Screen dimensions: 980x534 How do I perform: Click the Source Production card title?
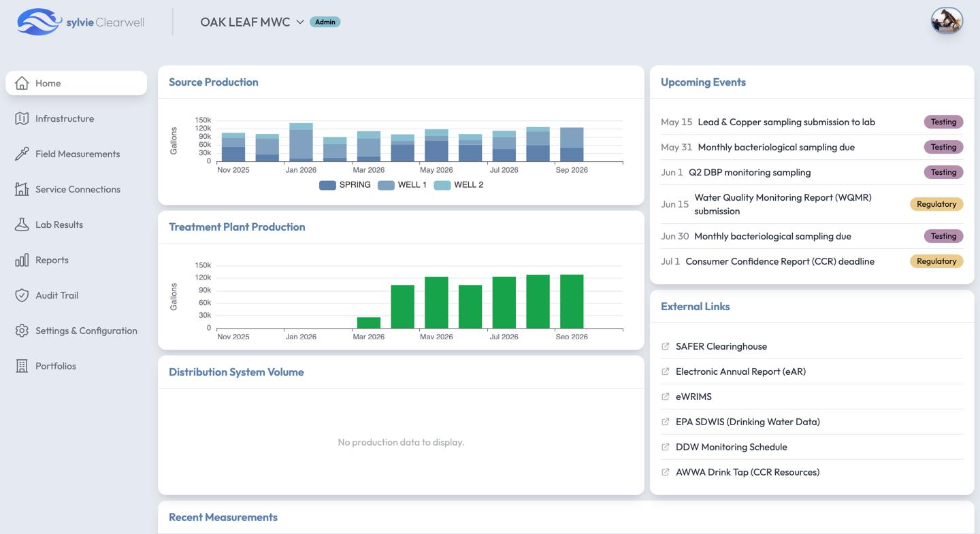click(214, 82)
